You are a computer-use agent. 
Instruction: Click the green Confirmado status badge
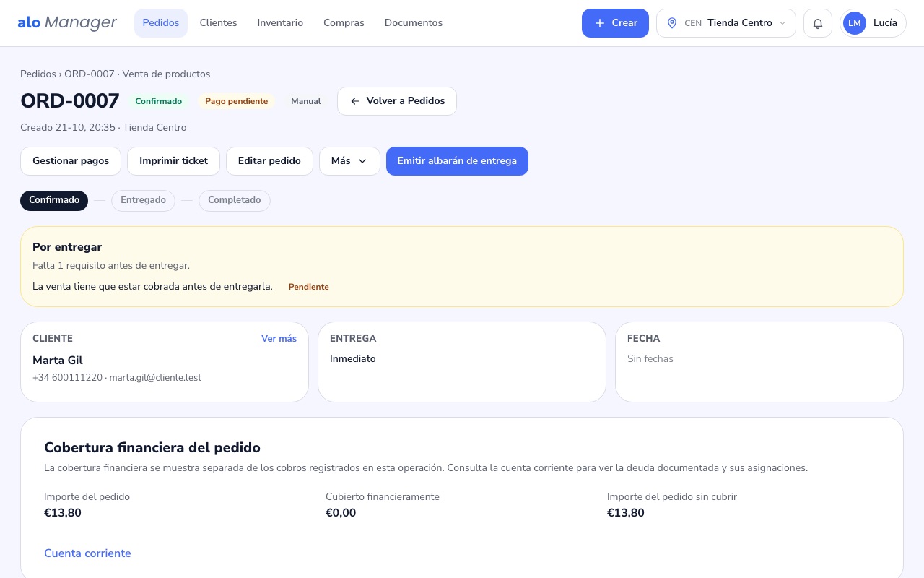[159, 101]
